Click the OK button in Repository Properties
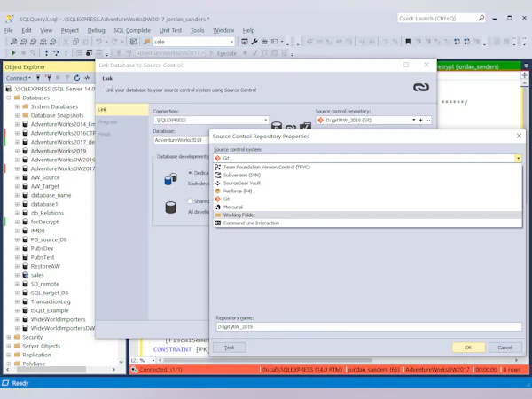 point(468,348)
